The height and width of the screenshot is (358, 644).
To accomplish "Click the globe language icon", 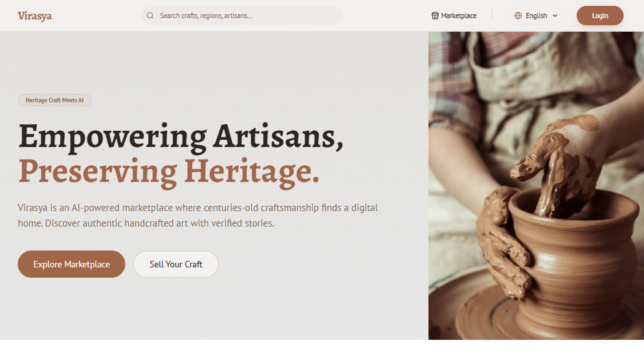I will click(518, 16).
